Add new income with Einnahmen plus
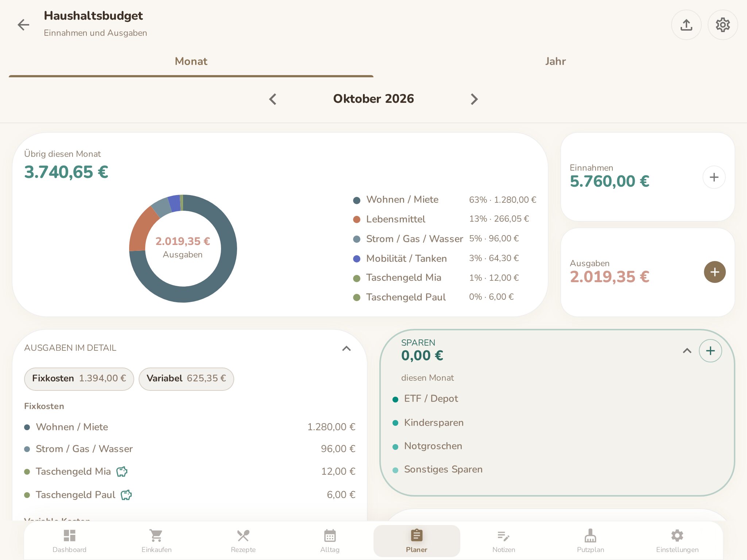Image resolution: width=747 pixels, height=560 pixels. [714, 177]
